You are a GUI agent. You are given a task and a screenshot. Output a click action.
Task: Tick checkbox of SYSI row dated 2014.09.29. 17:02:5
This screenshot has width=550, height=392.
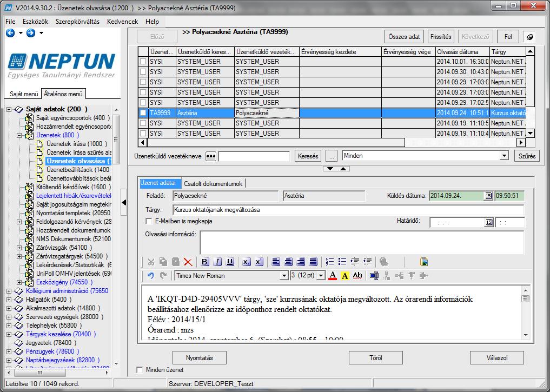point(143,103)
